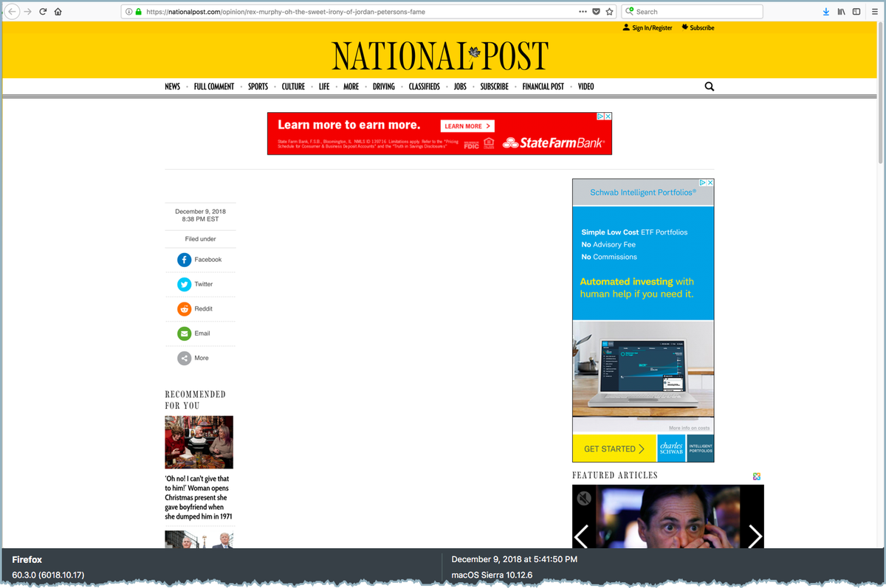Image resolution: width=886 pixels, height=588 pixels.
Task: Open the Firefox hamburger menu
Action: pos(873,12)
